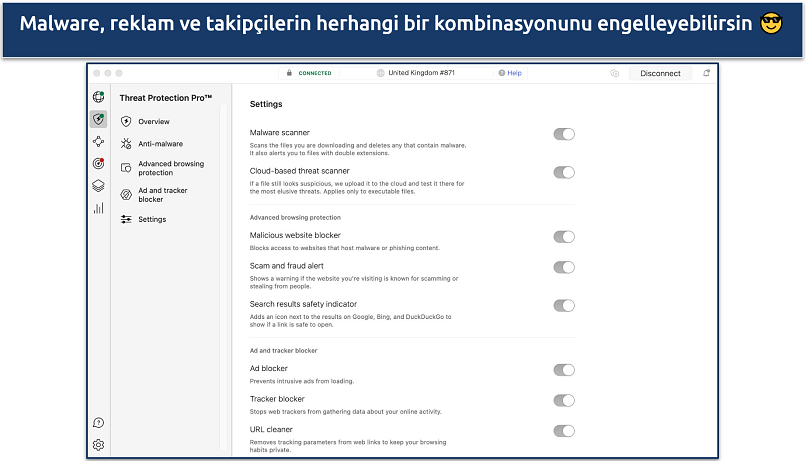Open the help chat bubble icon
The height and width of the screenshot is (461, 806).
coord(98,423)
